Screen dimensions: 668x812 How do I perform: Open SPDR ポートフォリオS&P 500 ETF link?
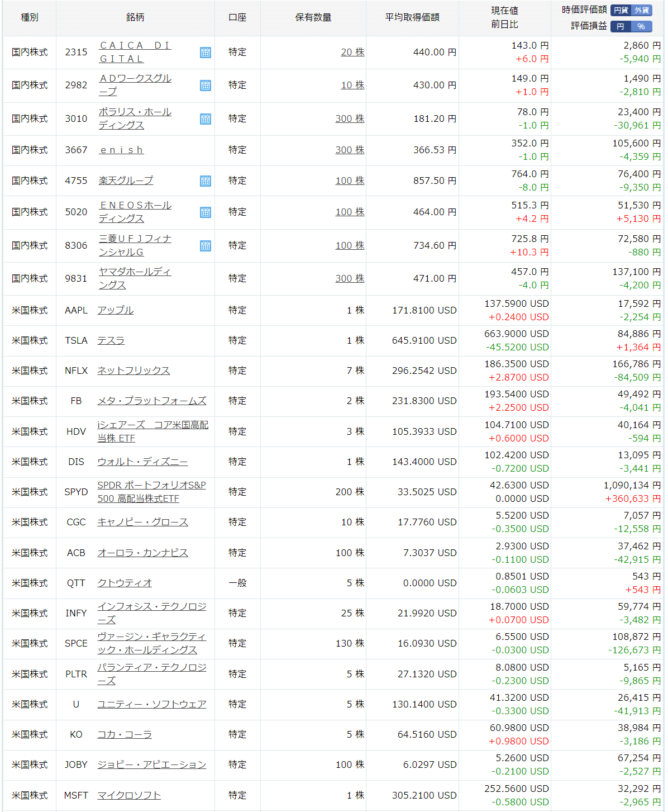tap(152, 492)
